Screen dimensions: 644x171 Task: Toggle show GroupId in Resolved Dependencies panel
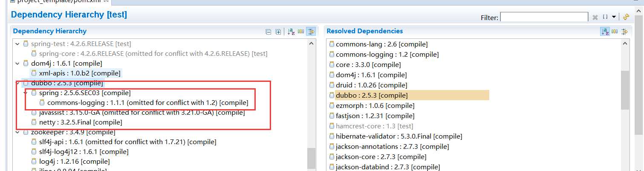point(615,32)
